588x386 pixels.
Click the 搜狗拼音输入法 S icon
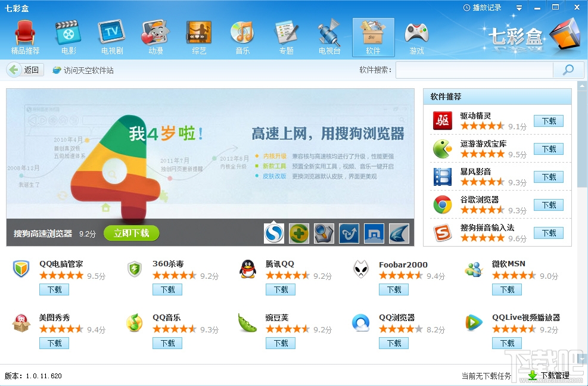pos(443,232)
